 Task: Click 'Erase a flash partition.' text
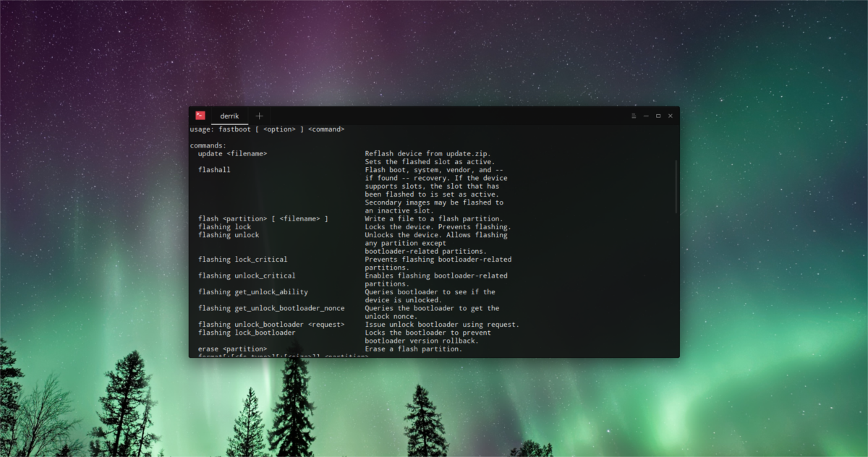[413, 349]
